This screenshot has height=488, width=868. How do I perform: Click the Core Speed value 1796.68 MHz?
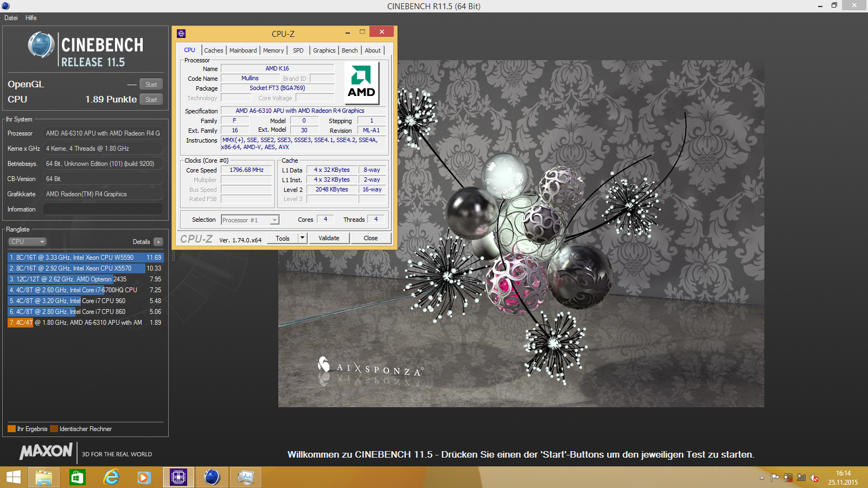246,170
